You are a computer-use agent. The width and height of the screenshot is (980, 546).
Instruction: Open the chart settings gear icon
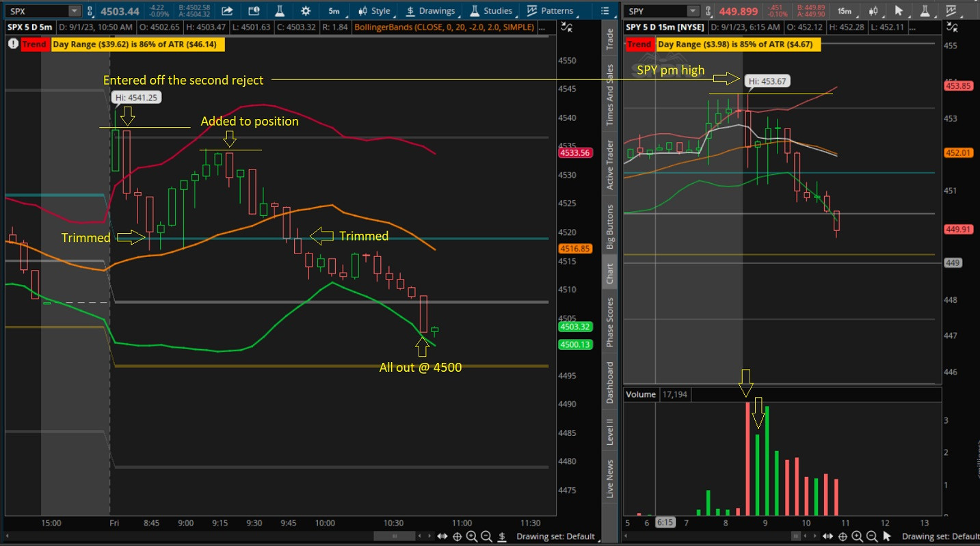click(305, 11)
